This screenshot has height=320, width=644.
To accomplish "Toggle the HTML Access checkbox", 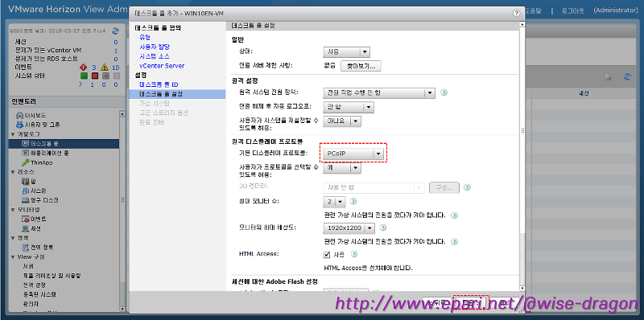I will 327,255.
